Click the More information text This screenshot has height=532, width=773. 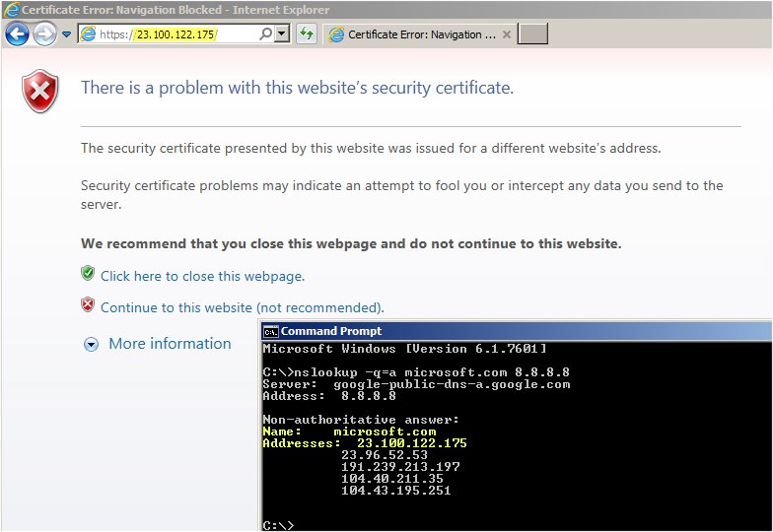(x=170, y=344)
